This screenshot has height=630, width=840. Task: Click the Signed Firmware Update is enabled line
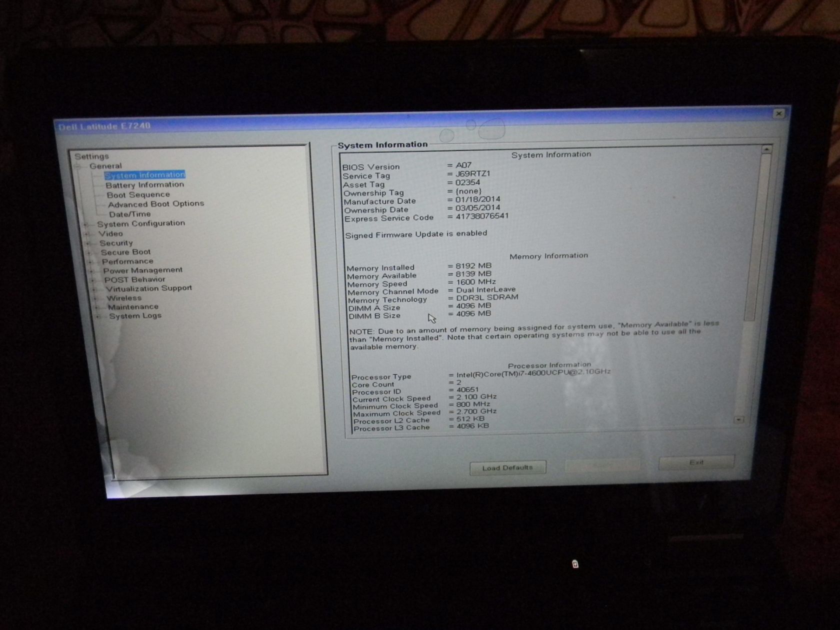click(x=416, y=234)
